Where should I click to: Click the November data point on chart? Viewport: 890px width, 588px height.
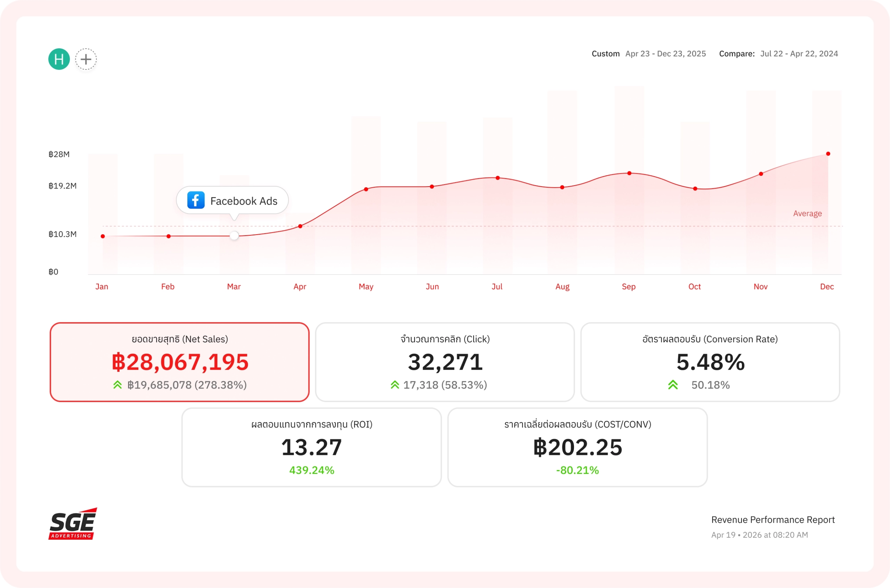[x=761, y=174]
